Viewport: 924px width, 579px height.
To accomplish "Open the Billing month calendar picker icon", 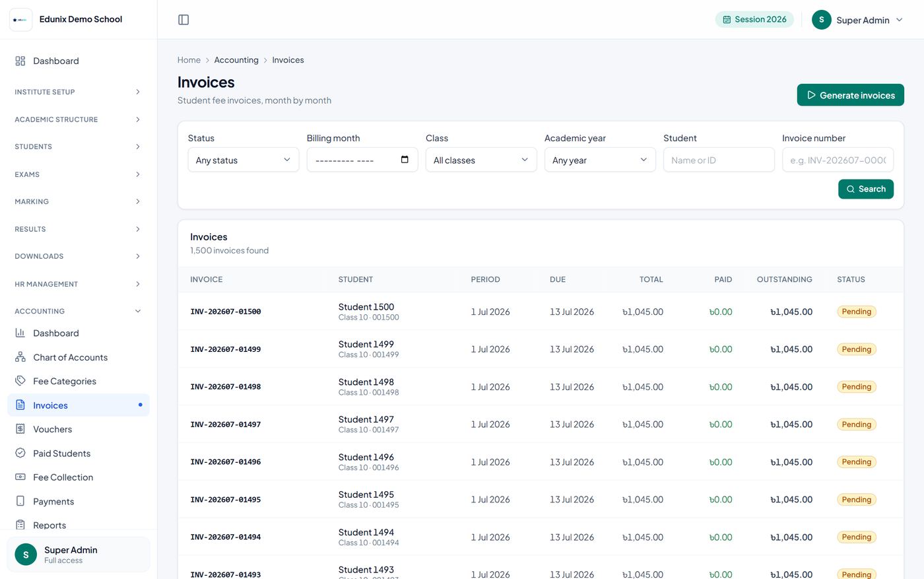I will [405, 160].
